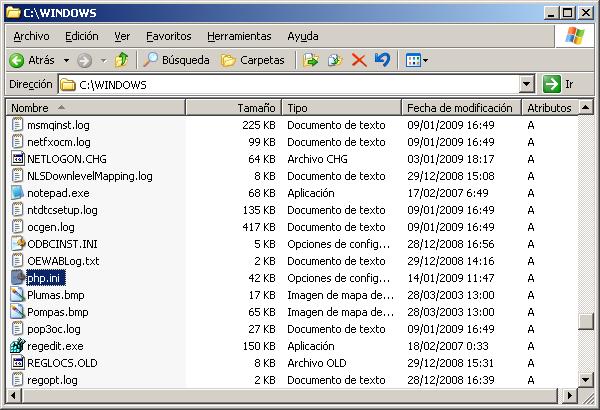The height and width of the screenshot is (410, 600).
Task: Open the Favoritos menu
Action: click(168, 36)
